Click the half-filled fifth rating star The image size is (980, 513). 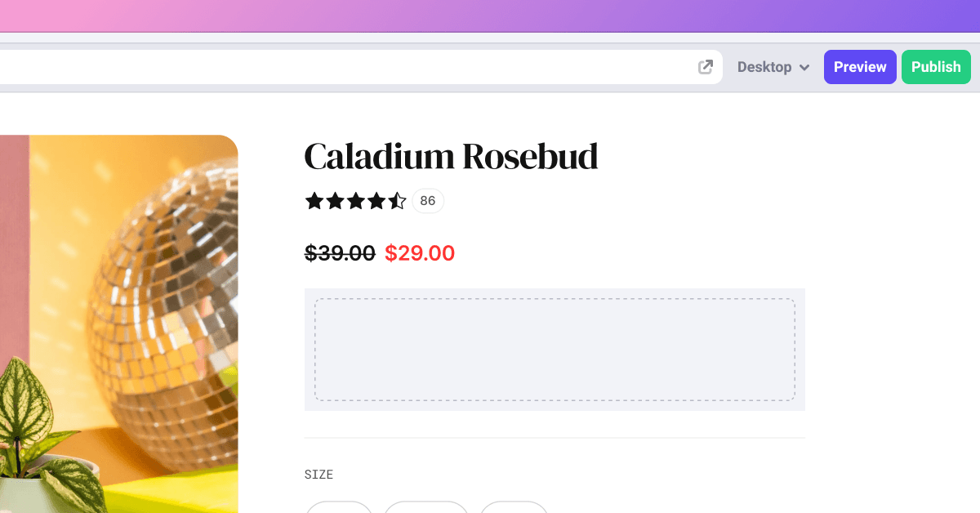(x=397, y=201)
